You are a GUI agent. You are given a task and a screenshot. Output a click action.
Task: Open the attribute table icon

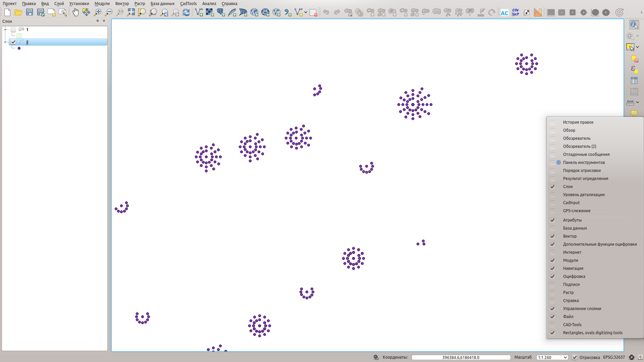point(634,80)
